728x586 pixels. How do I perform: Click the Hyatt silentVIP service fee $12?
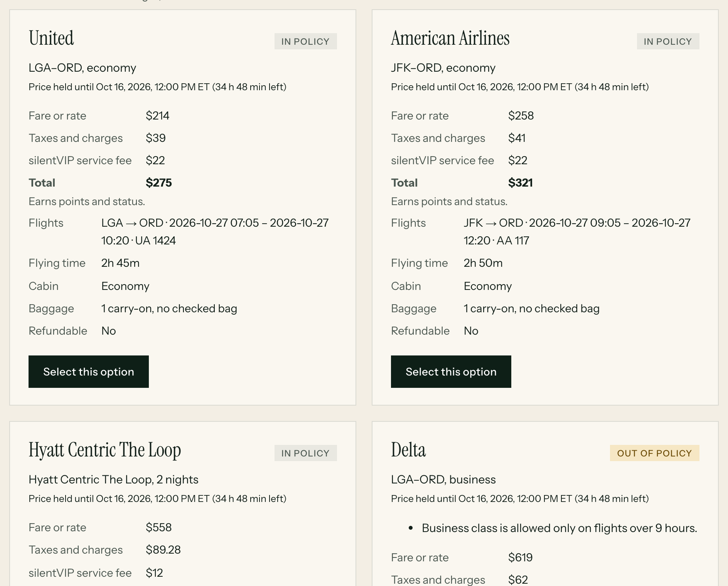coord(155,573)
